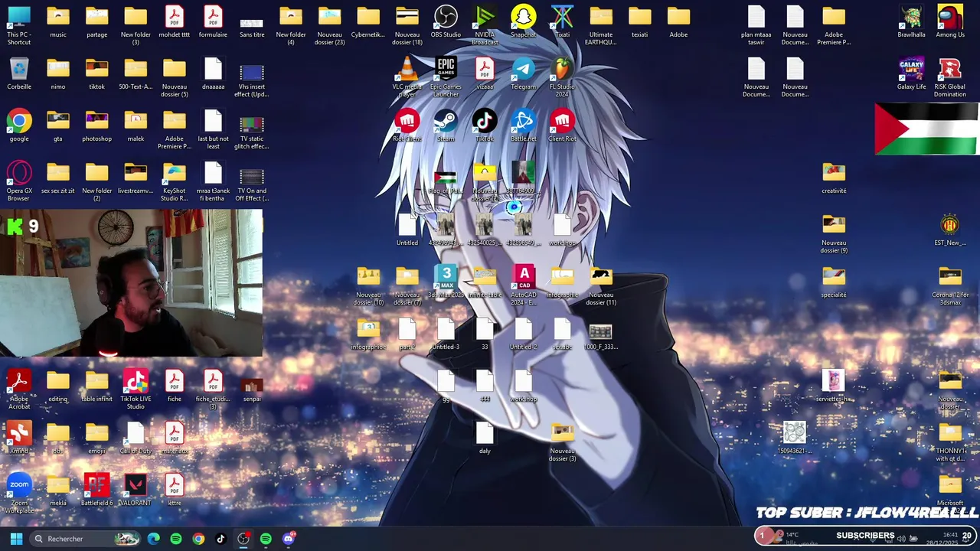Image resolution: width=980 pixels, height=551 pixels.
Task: Open KeyShot Studio shortcut
Action: 174,181
